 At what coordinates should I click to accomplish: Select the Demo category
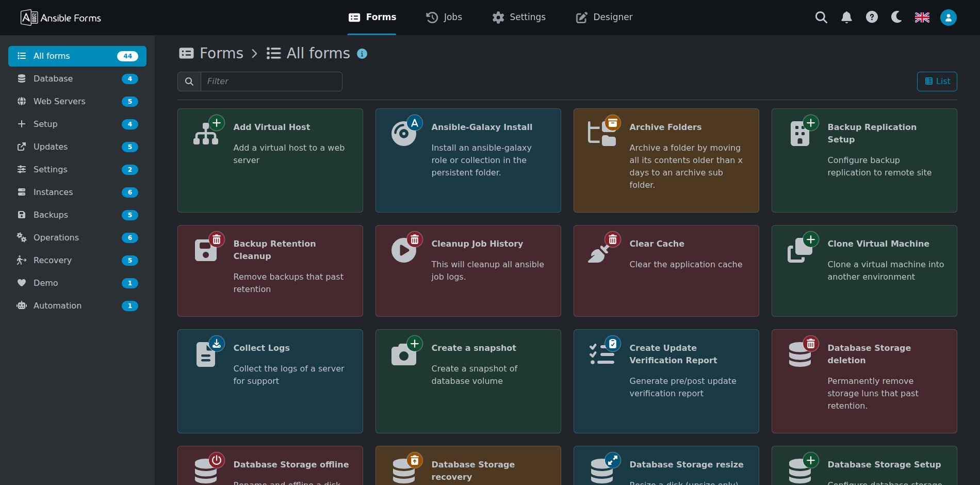(x=77, y=283)
